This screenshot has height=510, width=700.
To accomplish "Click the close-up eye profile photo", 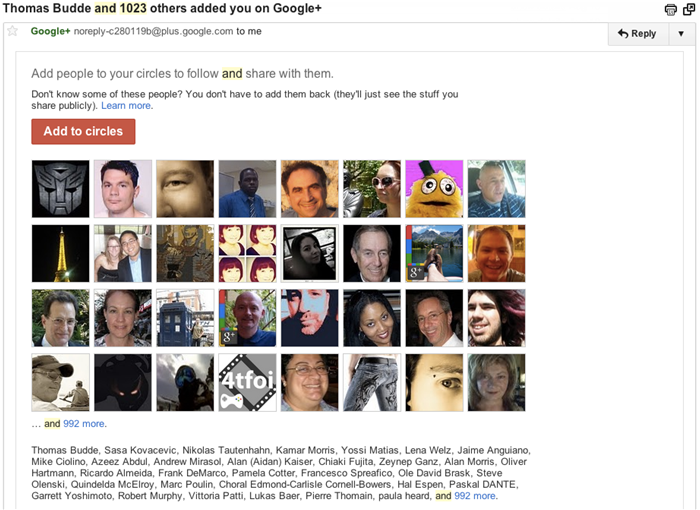I will click(434, 382).
